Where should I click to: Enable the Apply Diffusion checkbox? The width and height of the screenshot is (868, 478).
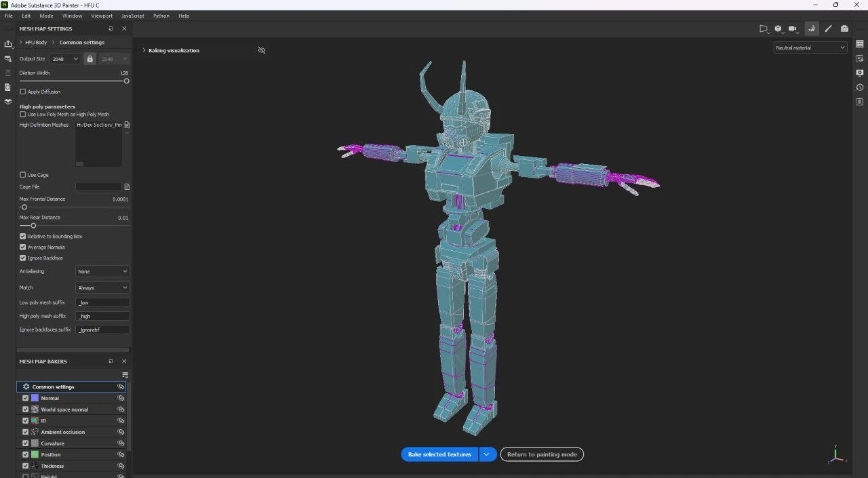coord(23,92)
